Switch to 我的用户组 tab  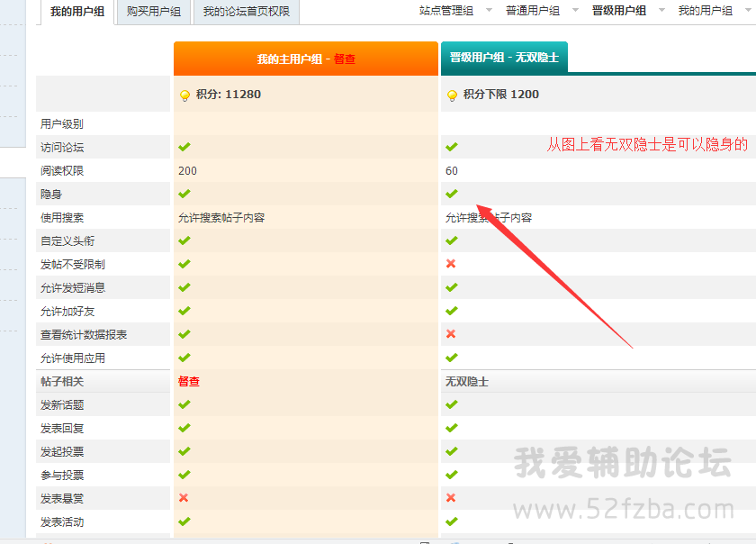pyautogui.click(x=77, y=11)
